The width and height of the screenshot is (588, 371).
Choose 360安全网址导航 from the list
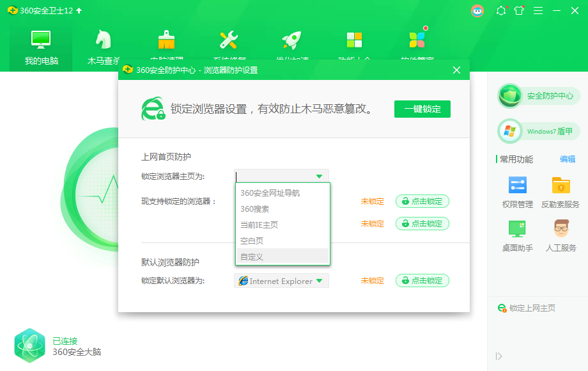[282, 193]
